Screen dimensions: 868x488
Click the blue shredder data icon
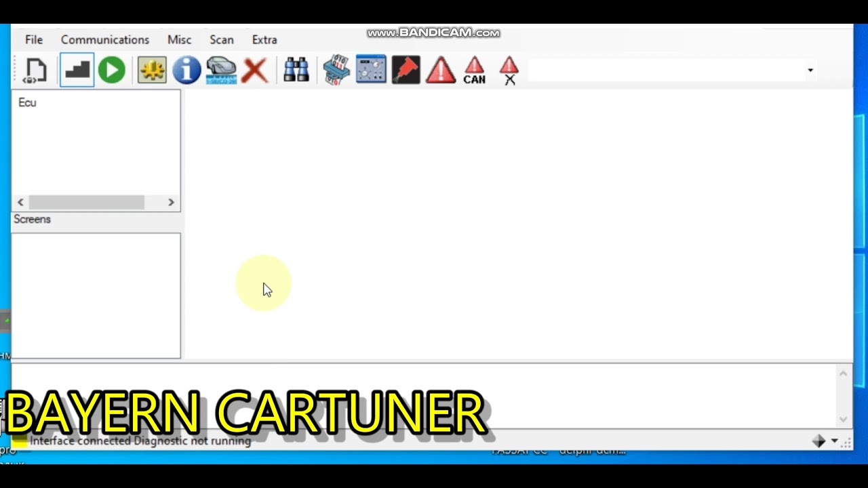[x=336, y=70]
